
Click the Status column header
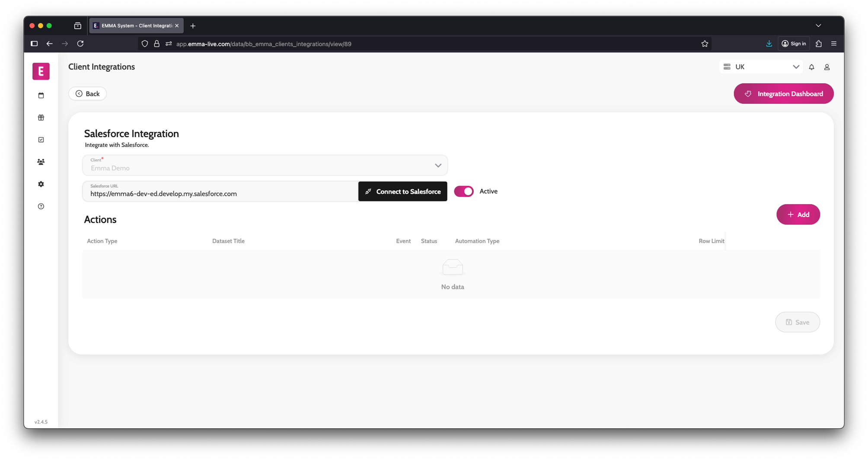coord(429,241)
